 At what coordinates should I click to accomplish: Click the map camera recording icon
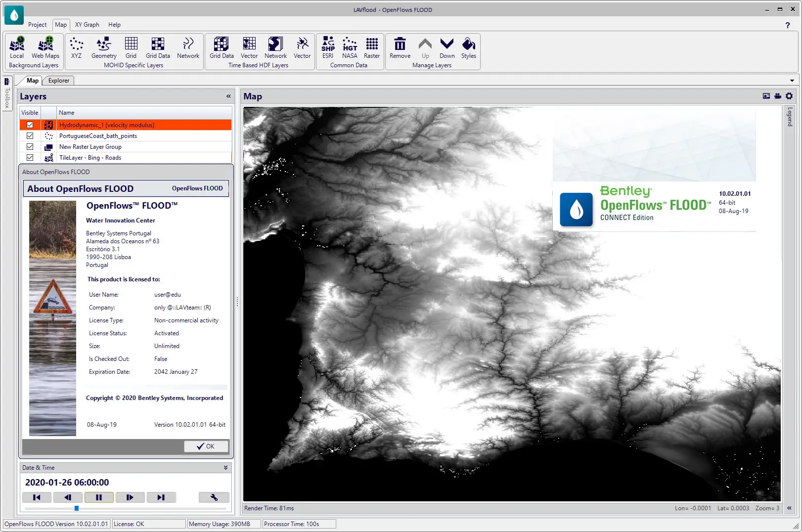778,96
